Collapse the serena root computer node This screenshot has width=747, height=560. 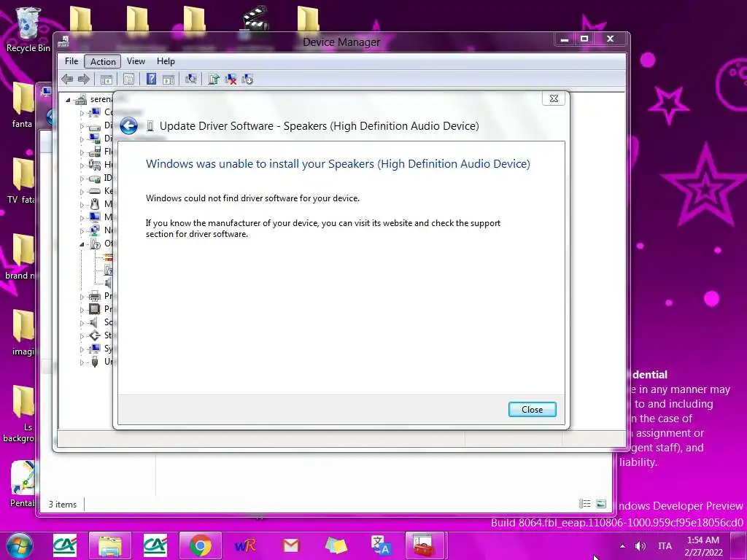(68, 100)
